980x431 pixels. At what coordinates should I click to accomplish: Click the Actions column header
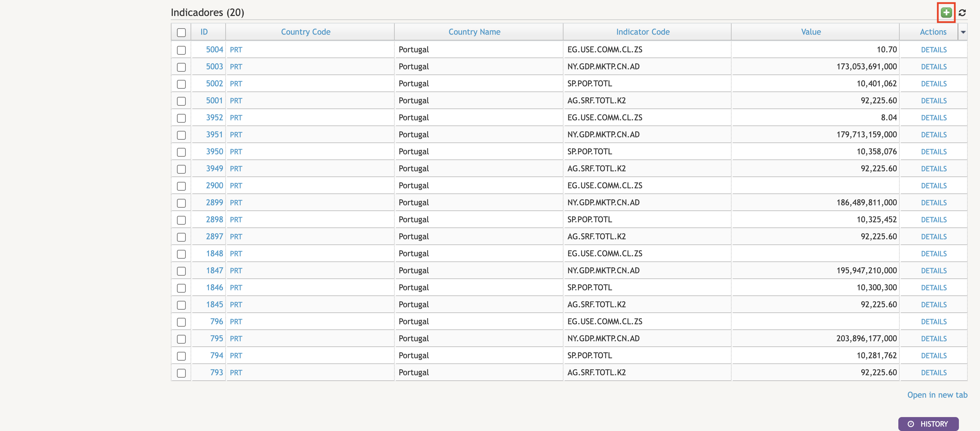coord(933,32)
